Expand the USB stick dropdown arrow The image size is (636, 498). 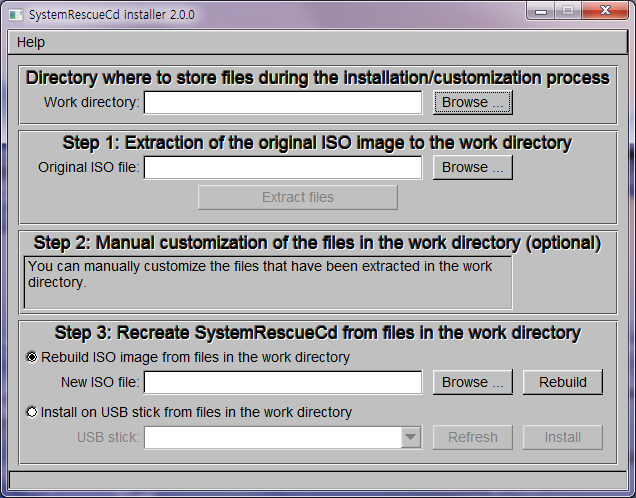click(x=410, y=438)
